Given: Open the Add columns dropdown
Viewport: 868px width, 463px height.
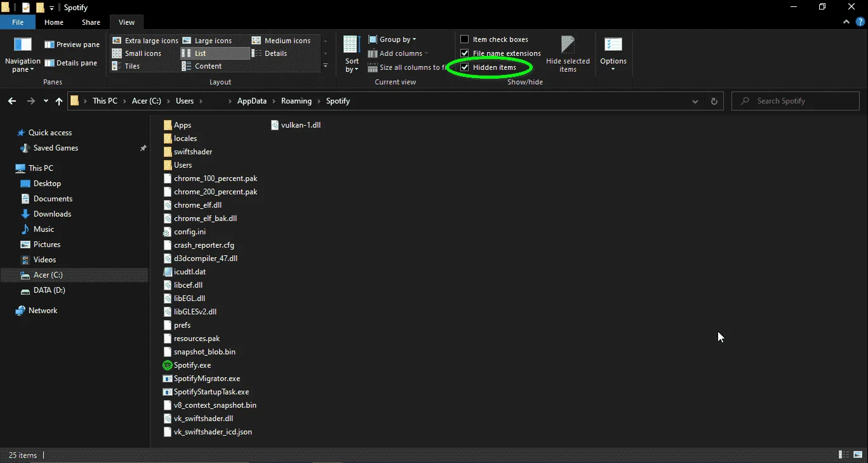Looking at the screenshot, I should pyautogui.click(x=398, y=53).
